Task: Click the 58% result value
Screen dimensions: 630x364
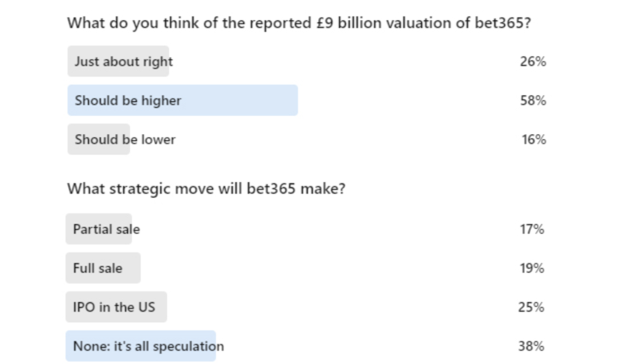Action: click(533, 100)
